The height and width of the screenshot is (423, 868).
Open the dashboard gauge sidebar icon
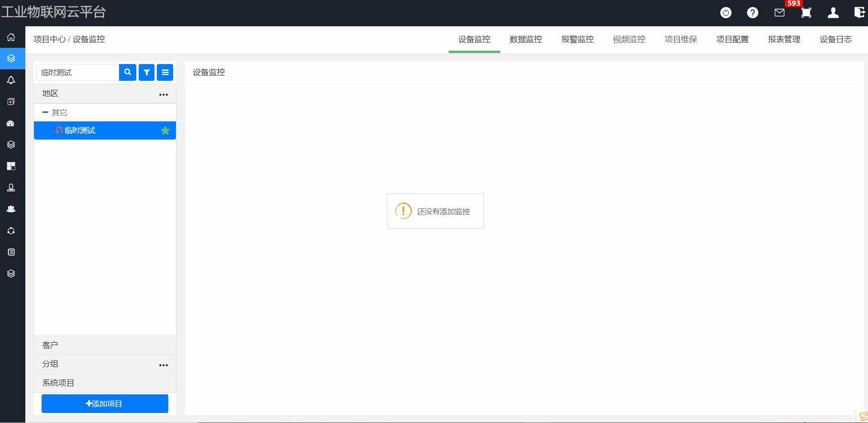pos(11,123)
